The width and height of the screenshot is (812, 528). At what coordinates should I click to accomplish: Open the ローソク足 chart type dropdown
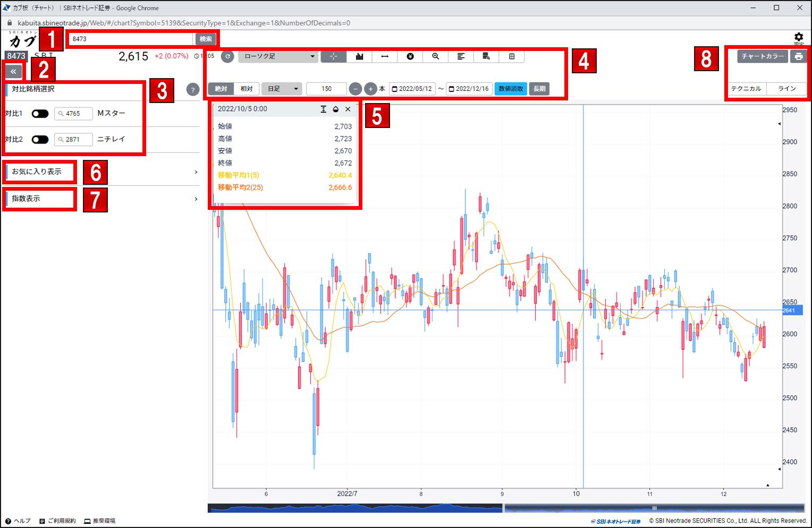[278, 56]
